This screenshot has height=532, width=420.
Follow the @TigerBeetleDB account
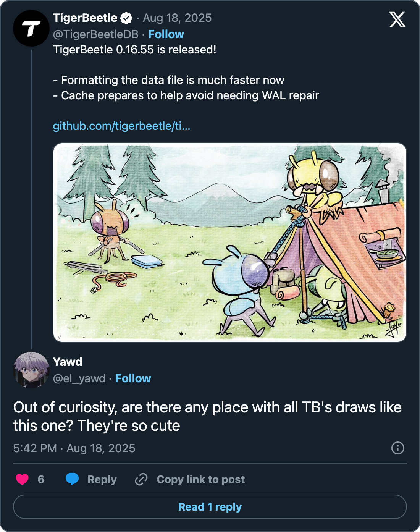click(166, 34)
